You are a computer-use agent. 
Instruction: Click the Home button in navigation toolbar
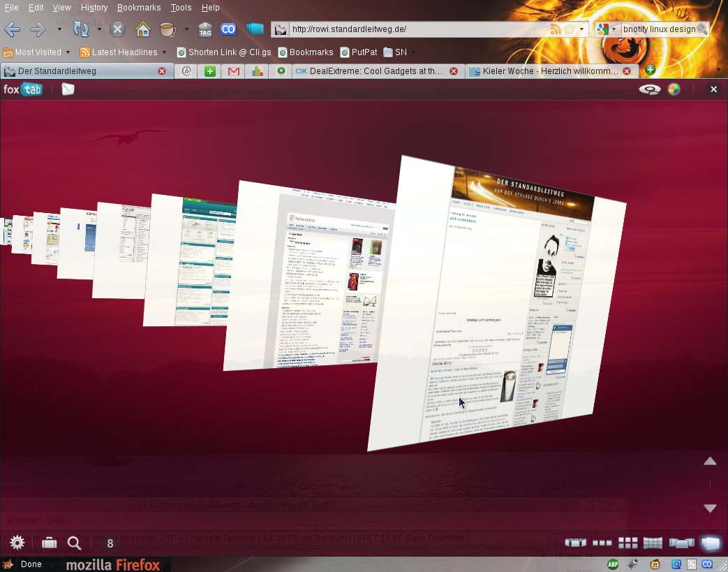[x=142, y=29]
